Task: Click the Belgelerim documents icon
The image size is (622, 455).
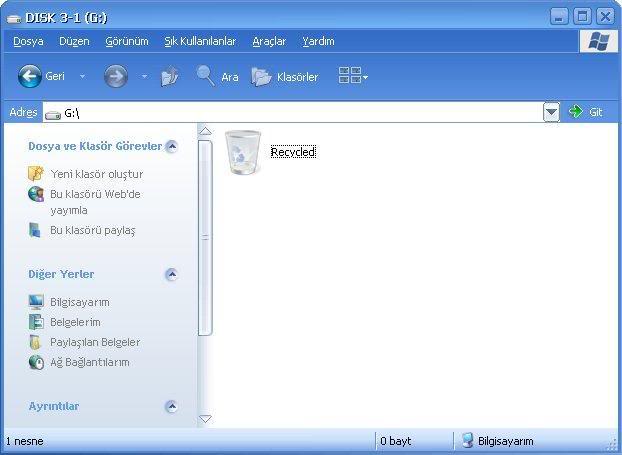Action: [36, 322]
